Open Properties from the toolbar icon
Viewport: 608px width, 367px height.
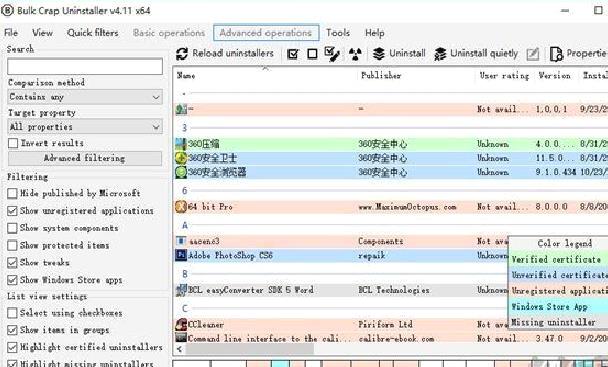pyautogui.click(x=556, y=54)
